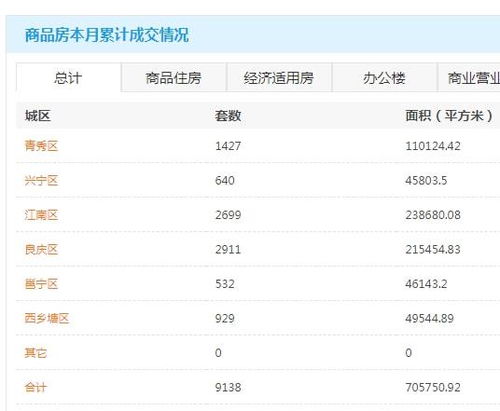Open the 西乡塘区 district link

click(47, 318)
